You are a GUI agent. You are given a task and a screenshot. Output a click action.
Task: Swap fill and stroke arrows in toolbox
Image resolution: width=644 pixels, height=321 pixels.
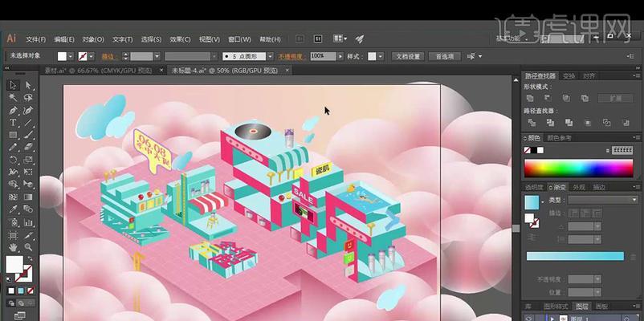coord(30,258)
